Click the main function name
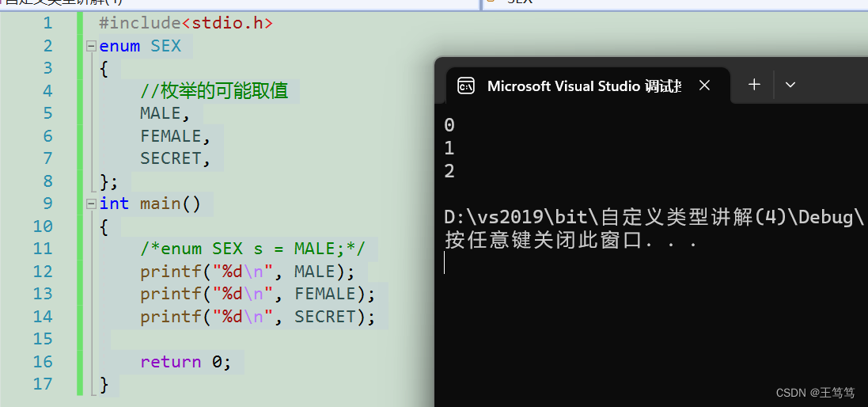 tap(160, 203)
